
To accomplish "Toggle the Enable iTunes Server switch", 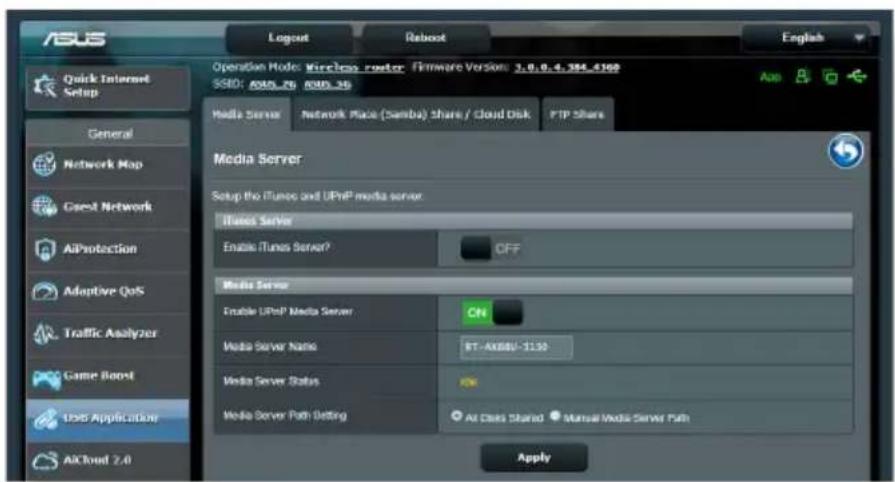I will pyautogui.click(x=490, y=248).
